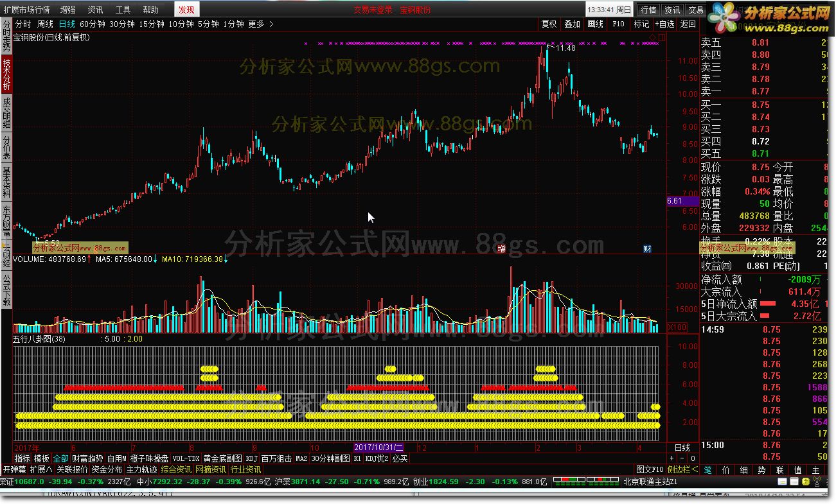
Task: Switch to 30分钟 period
Action: [122, 24]
